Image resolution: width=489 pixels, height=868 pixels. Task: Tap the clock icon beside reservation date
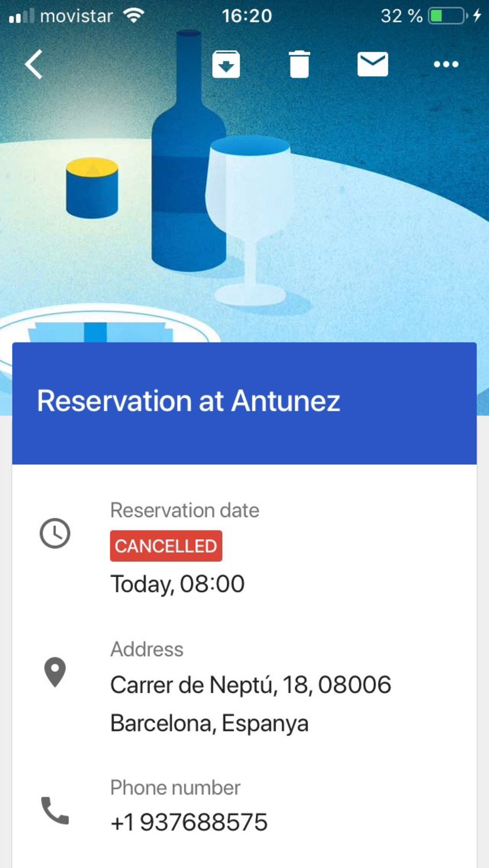click(55, 533)
